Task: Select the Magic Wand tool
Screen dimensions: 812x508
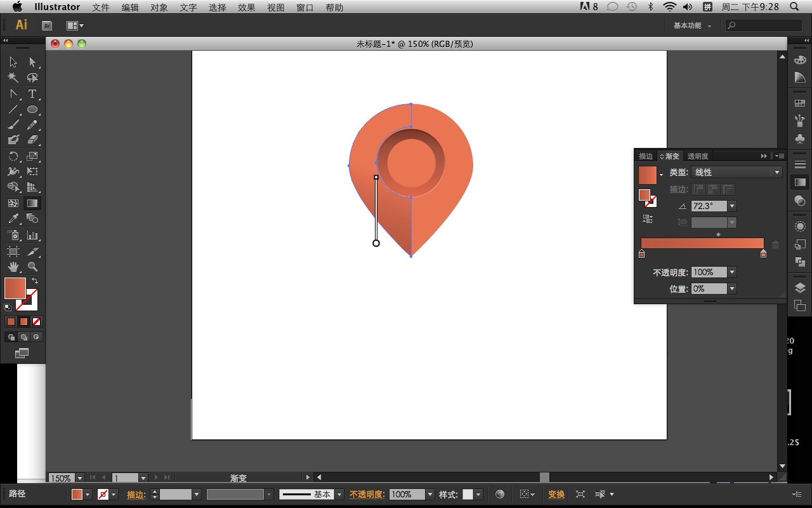Action: coord(13,77)
